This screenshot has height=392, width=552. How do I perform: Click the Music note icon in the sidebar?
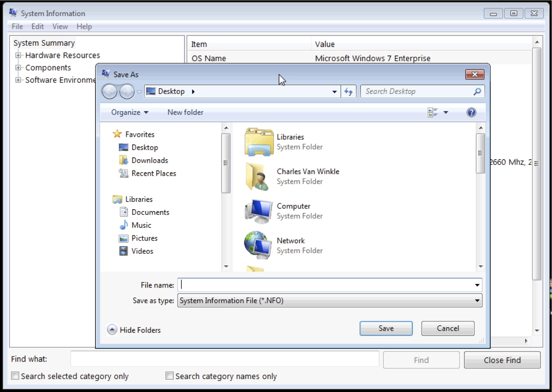[124, 225]
